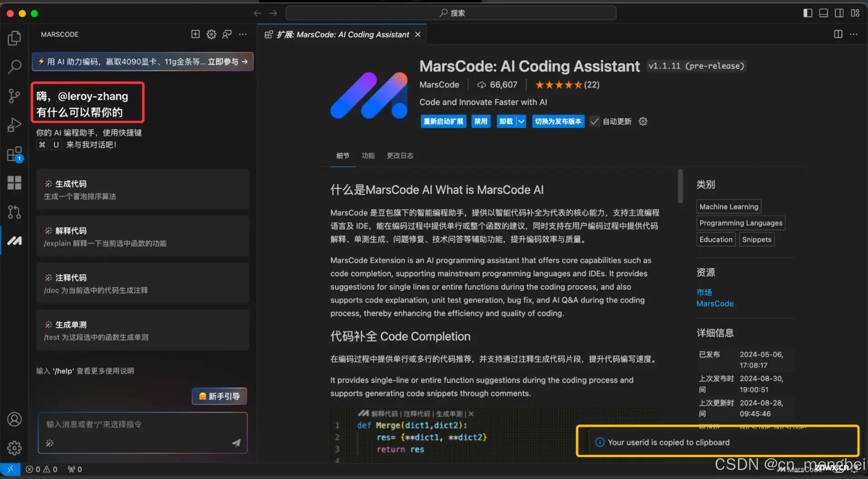Open the Accounts icon
Image resolution: width=868 pixels, height=479 pixels.
tap(14, 419)
